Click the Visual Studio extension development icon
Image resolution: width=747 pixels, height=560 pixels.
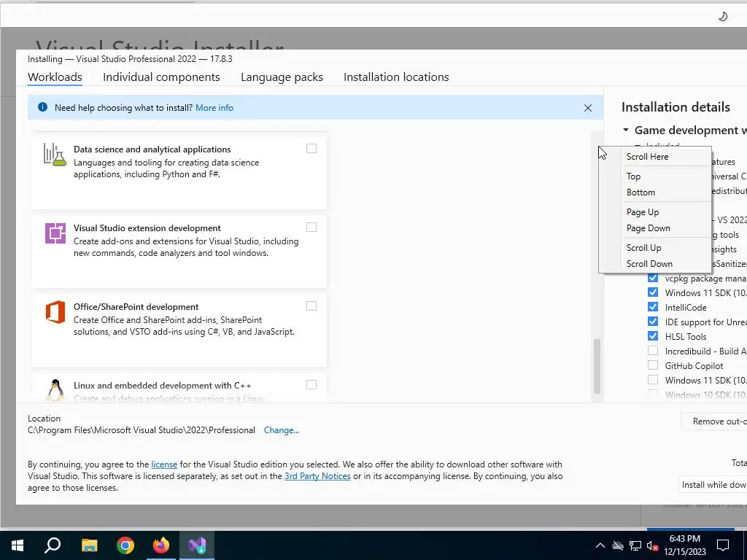(55, 233)
